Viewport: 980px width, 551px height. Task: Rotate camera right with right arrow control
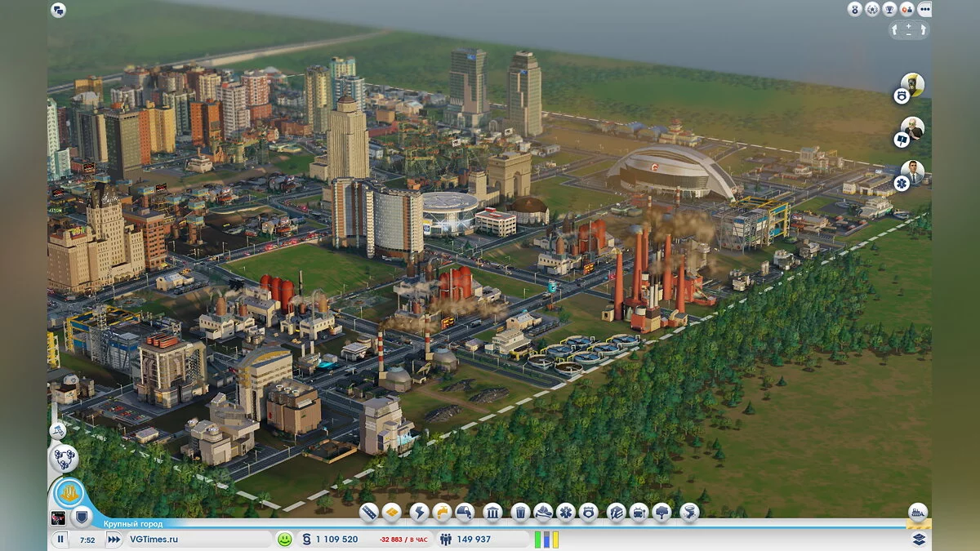coord(924,29)
